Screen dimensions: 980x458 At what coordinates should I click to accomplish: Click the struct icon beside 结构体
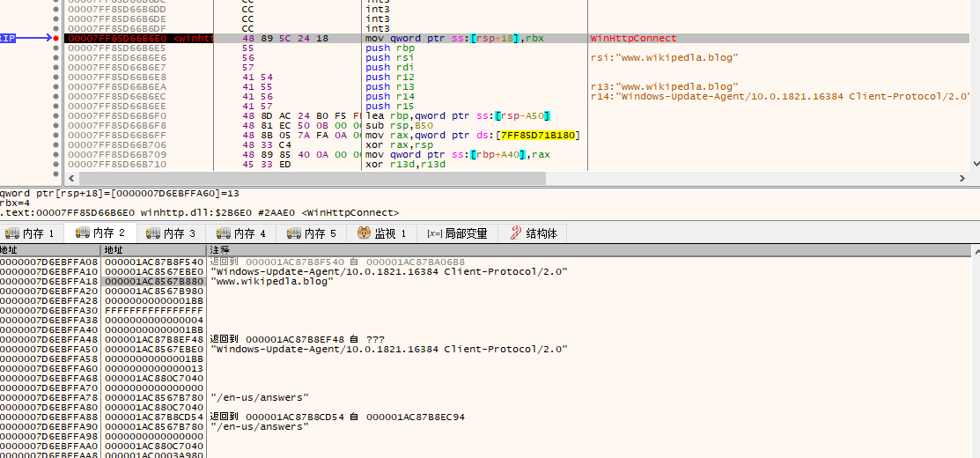click(516, 233)
